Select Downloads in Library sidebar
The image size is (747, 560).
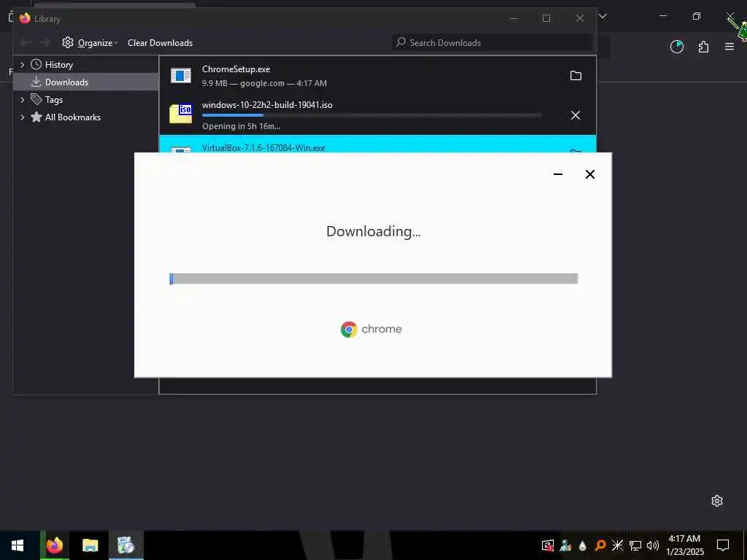click(66, 82)
